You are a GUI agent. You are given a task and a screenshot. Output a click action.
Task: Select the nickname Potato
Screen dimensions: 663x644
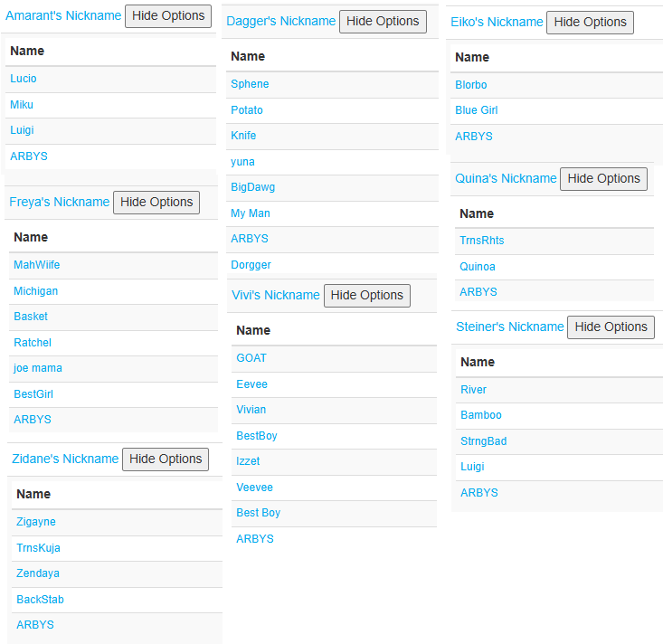(247, 110)
